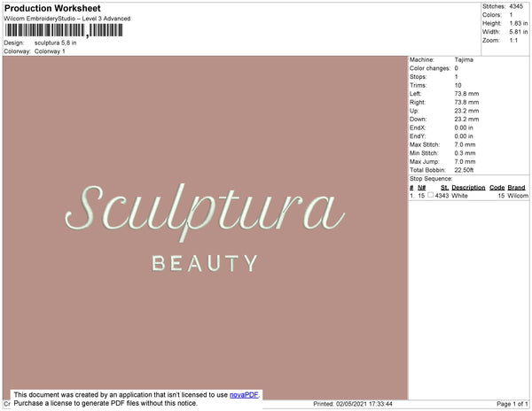Click the Colorway 1 value
Viewport: 532px width, 411px height.
coord(50,51)
